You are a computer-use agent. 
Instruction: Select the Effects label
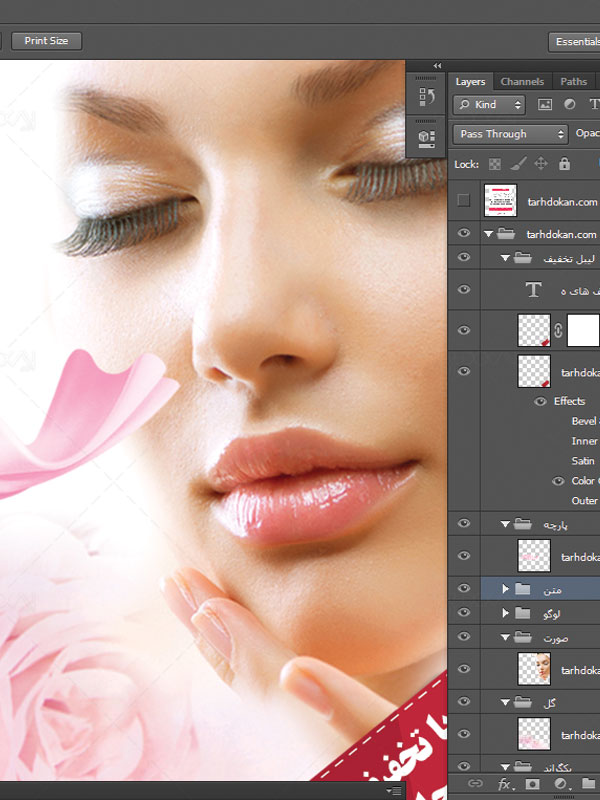[569, 401]
